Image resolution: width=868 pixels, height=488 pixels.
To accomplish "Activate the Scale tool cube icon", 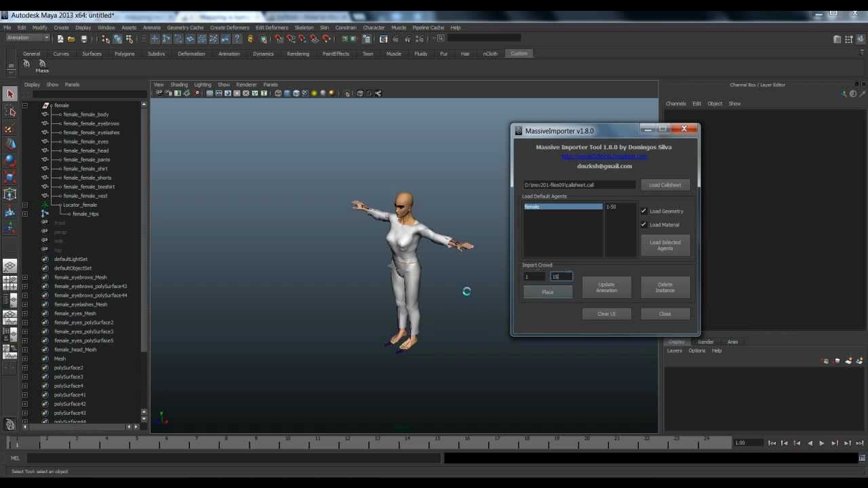I will pos(10,178).
